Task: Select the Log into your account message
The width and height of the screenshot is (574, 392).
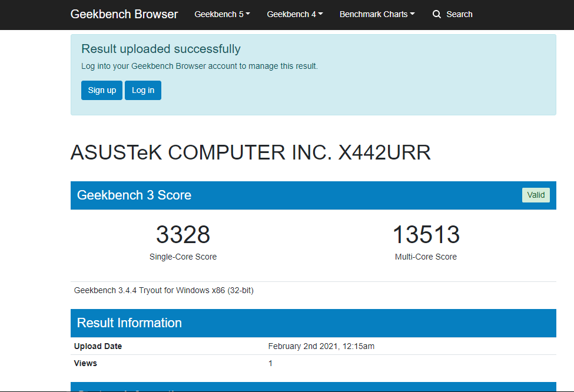Action: point(200,67)
